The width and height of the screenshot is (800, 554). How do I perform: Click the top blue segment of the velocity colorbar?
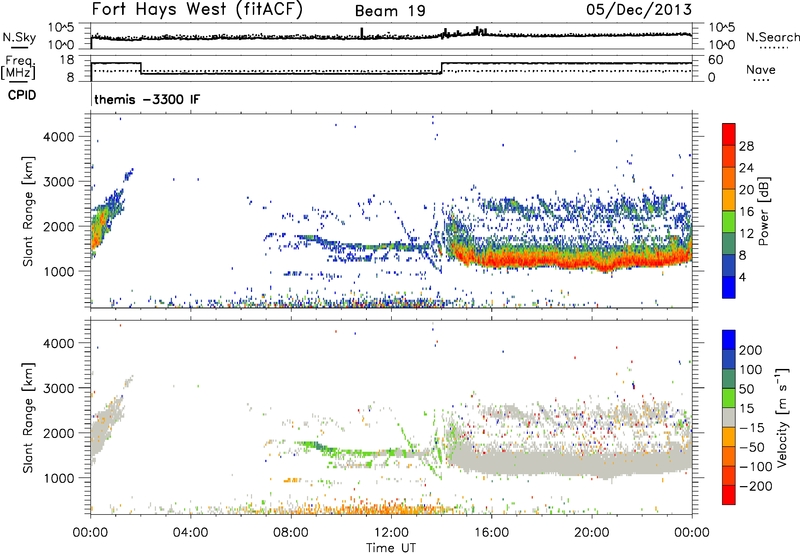coord(729,340)
